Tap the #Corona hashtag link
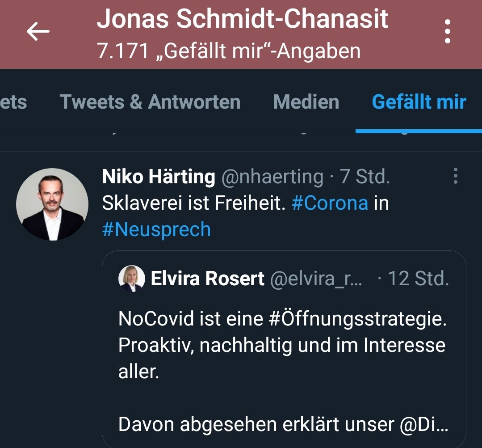Image resolution: width=482 pixels, height=448 pixels. 330,203
